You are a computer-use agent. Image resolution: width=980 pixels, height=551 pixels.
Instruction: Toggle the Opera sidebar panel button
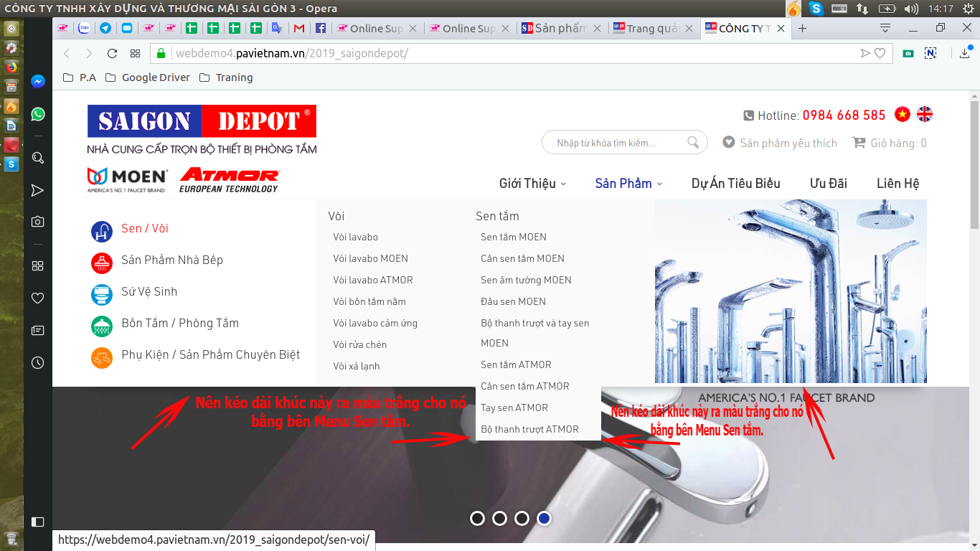pyautogui.click(x=38, y=522)
